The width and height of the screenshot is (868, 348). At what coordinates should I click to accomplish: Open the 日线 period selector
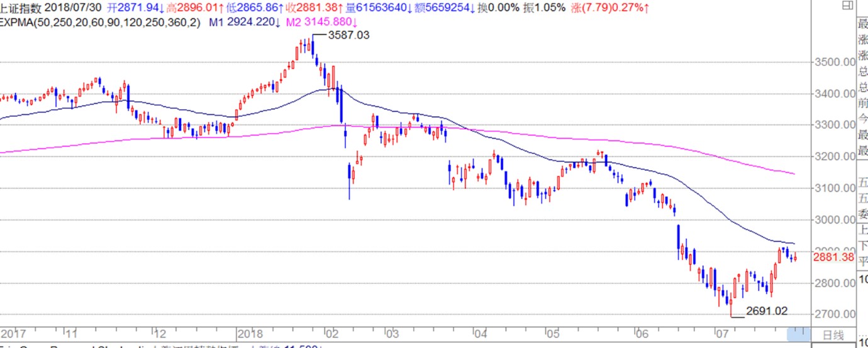pos(833,334)
